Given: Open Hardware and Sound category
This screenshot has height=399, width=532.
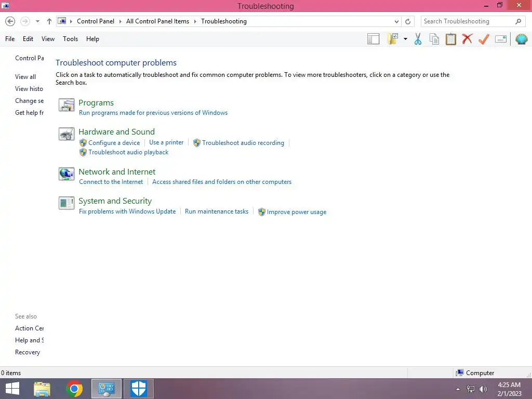Looking at the screenshot, I should pos(117,131).
